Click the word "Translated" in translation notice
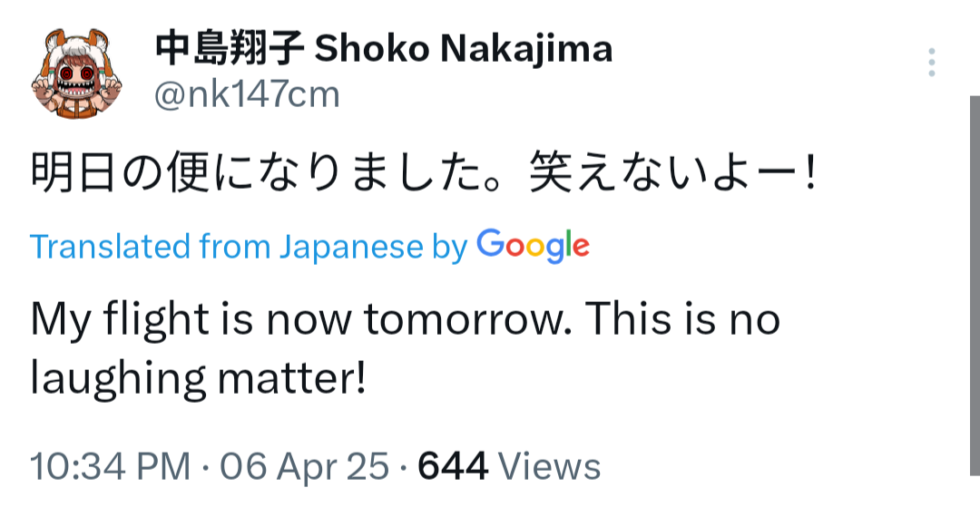The image size is (980, 507). [x=111, y=246]
